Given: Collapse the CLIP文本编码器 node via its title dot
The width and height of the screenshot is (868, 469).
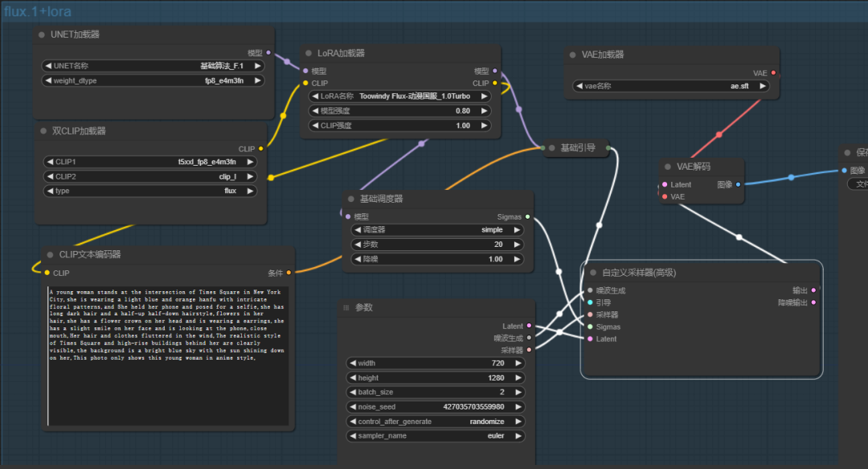Looking at the screenshot, I should pos(50,254).
